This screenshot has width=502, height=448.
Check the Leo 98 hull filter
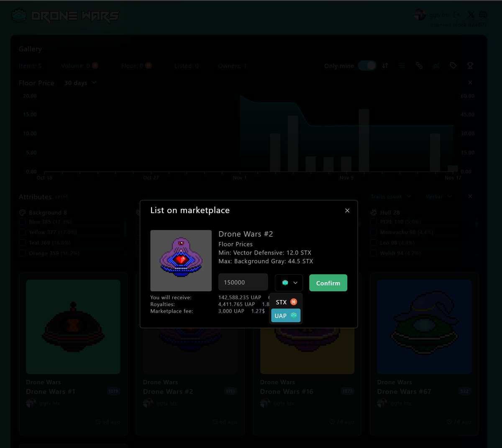click(x=374, y=243)
